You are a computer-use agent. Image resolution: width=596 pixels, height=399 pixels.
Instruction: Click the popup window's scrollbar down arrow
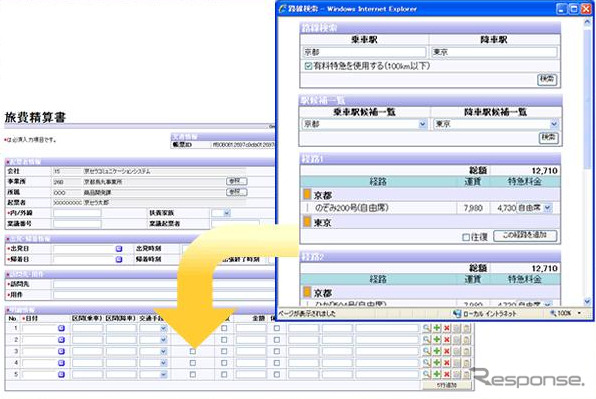click(587, 302)
